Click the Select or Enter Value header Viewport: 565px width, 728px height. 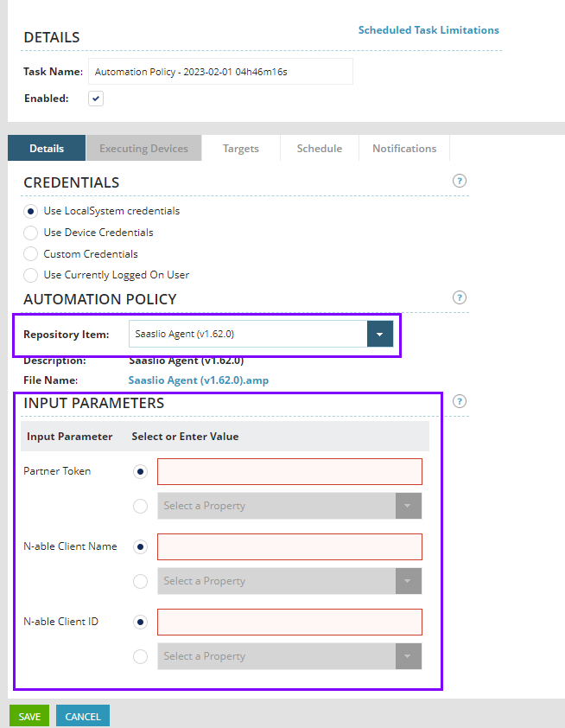(185, 437)
